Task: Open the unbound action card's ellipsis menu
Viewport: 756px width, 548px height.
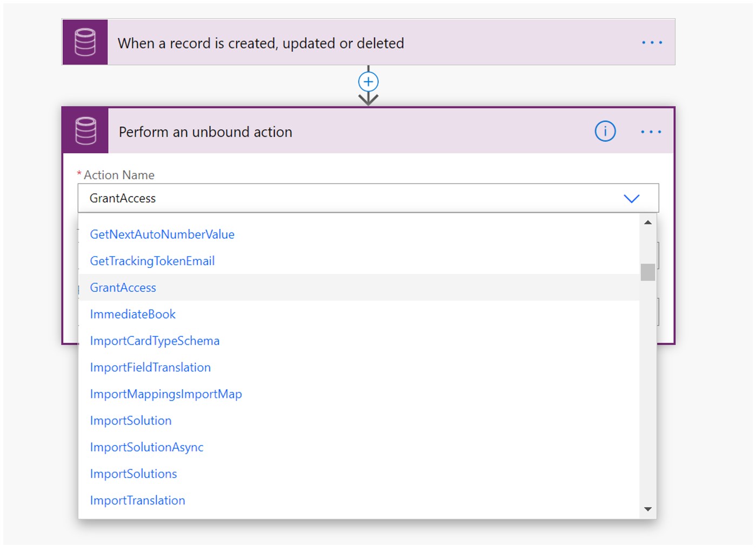Action: (651, 131)
